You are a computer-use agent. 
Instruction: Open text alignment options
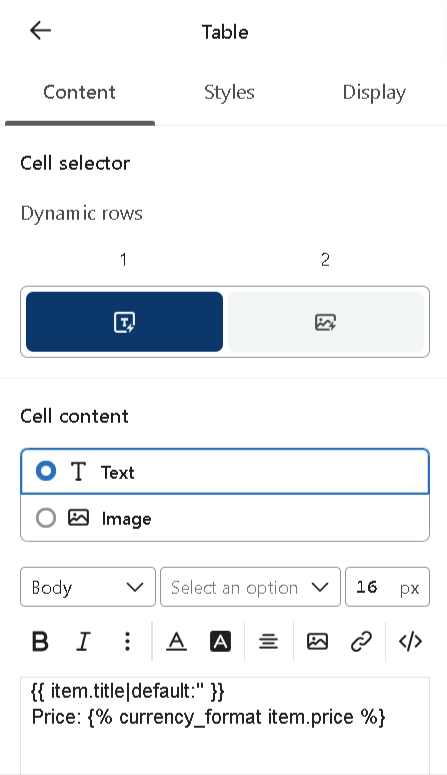[268, 642]
